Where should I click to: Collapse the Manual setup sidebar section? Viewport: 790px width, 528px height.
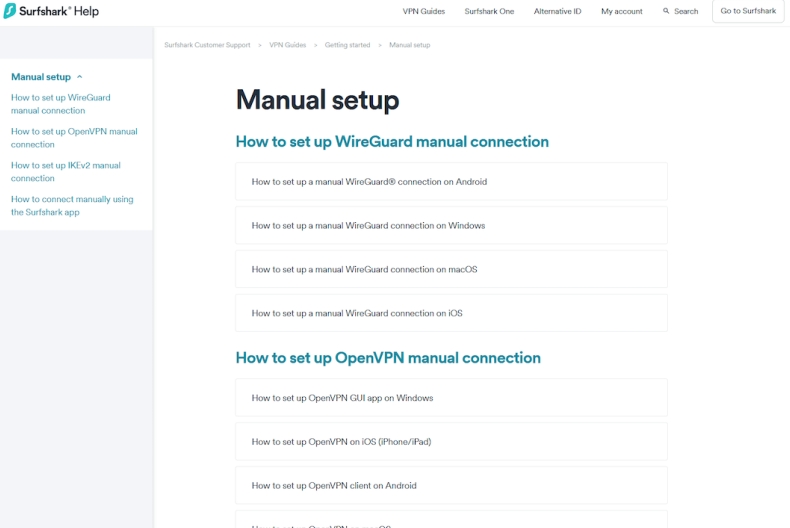80,77
